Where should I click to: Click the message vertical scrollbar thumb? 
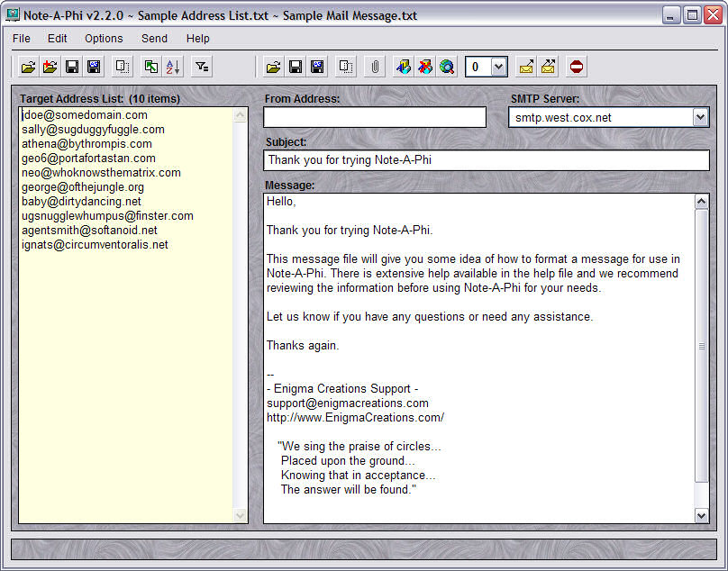coord(701,346)
